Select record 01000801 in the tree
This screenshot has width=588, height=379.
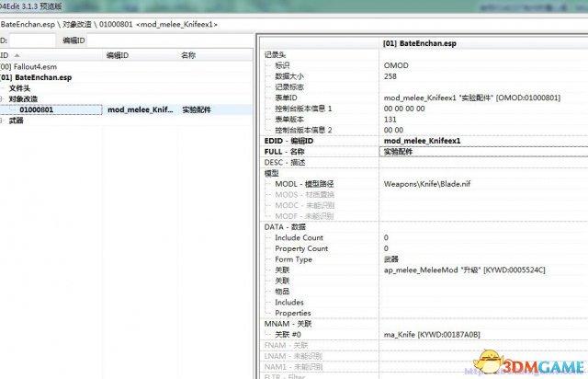(36, 109)
